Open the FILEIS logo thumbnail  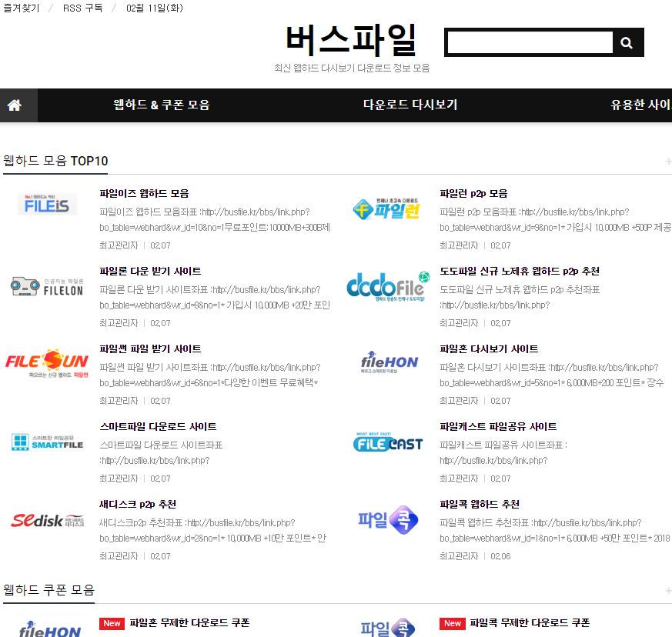point(47,205)
